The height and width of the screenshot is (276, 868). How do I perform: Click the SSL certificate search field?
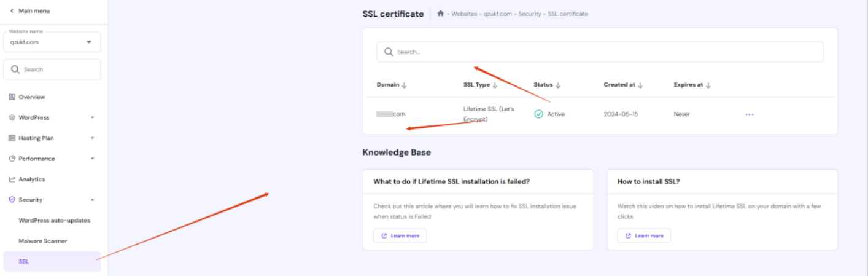click(600, 52)
